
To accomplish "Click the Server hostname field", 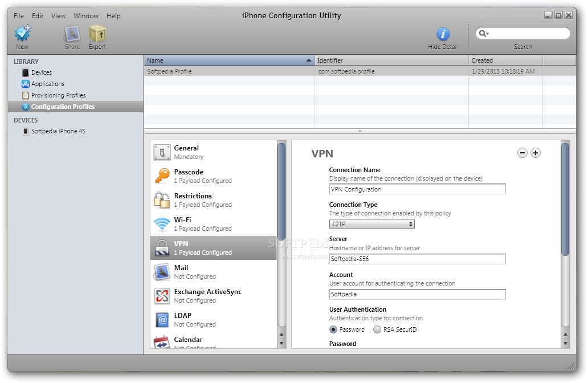I will tap(418, 259).
